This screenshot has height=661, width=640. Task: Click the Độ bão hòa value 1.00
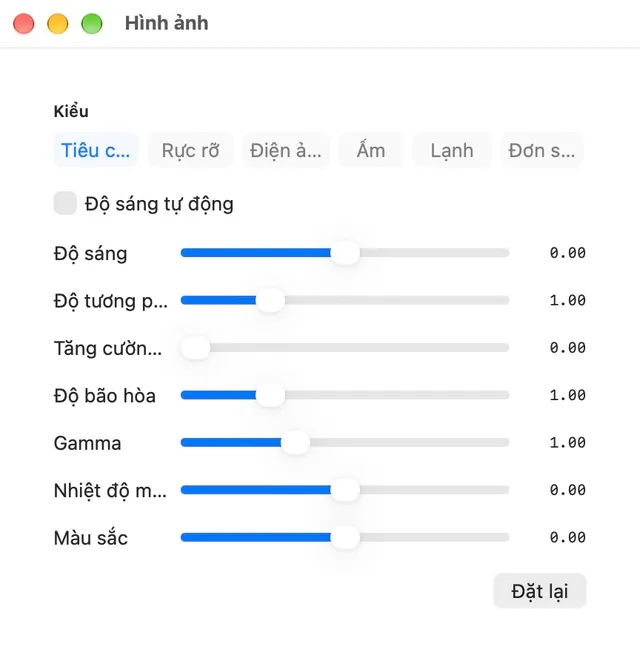(567, 395)
